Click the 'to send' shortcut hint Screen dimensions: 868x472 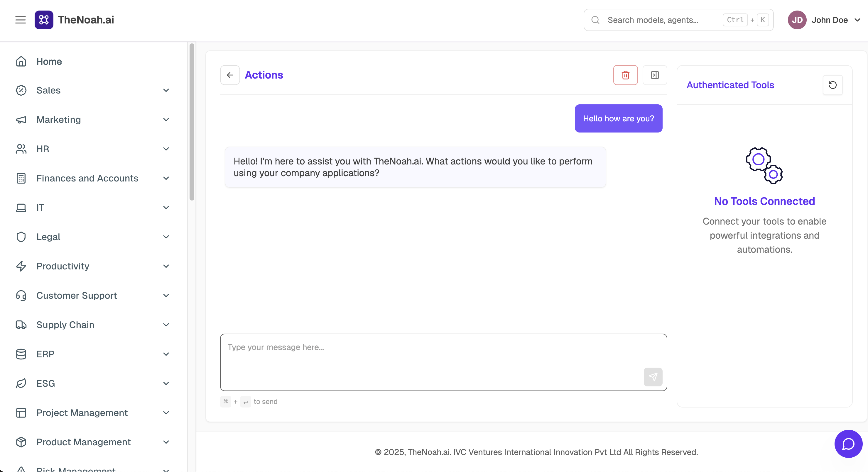point(266,401)
